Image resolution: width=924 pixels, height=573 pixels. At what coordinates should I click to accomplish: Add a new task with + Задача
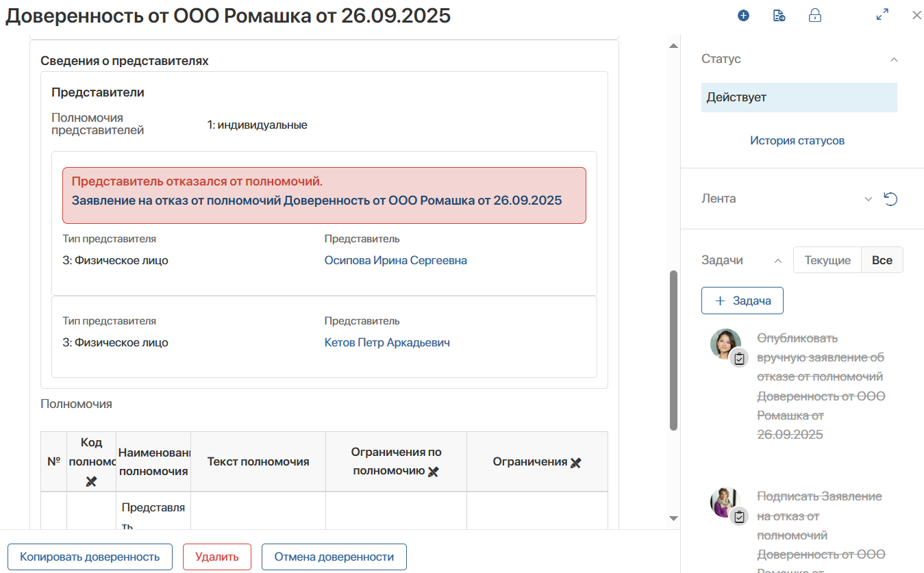coord(742,301)
